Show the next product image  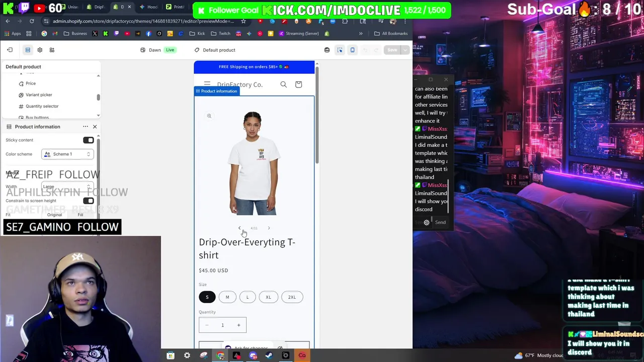pos(269,228)
